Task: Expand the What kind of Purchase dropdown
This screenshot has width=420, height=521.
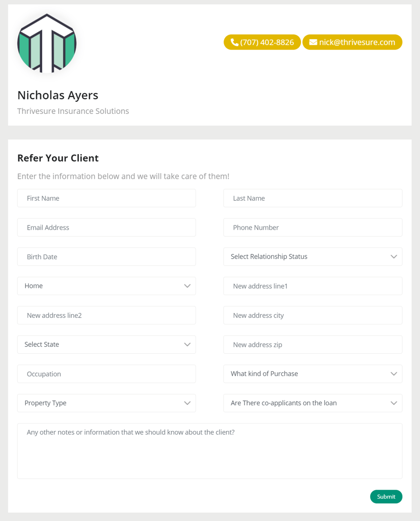Action: (x=313, y=374)
